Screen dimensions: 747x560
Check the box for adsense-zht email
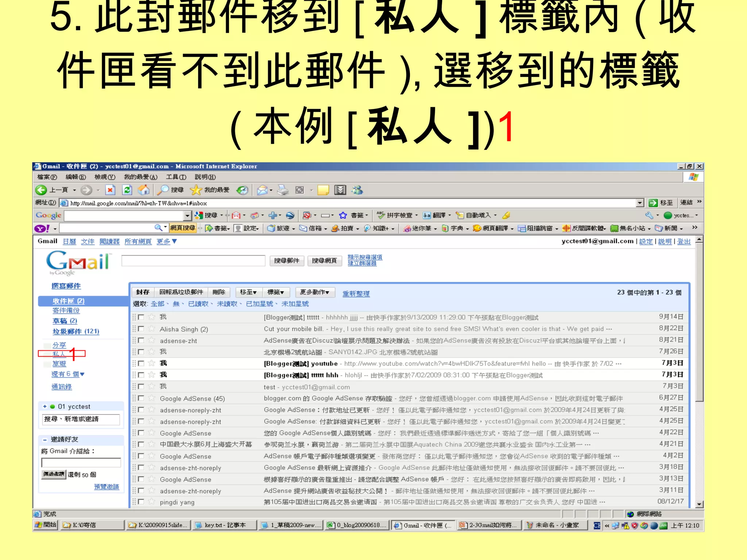pos(141,341)
